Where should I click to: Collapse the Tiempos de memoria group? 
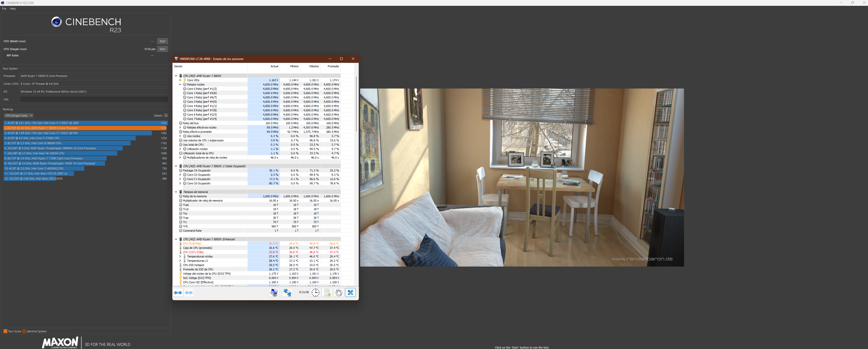coord(176,192)
